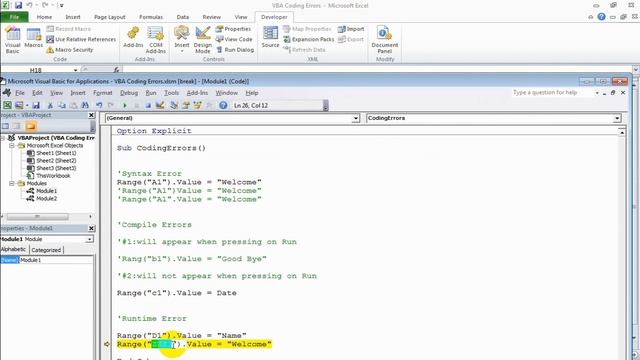640x360 pixels.
Task: Open the Insert controls dropdown in ribbon
Action: [182, 39]
